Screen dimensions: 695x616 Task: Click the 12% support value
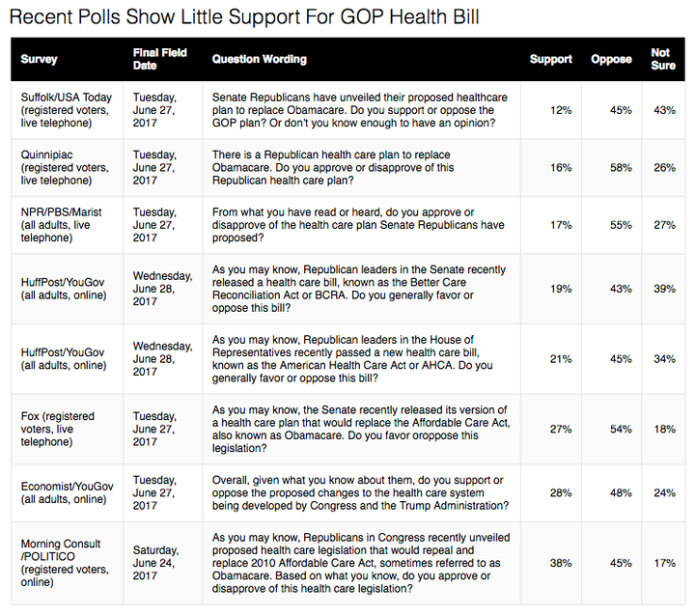(x=561, y=110)
